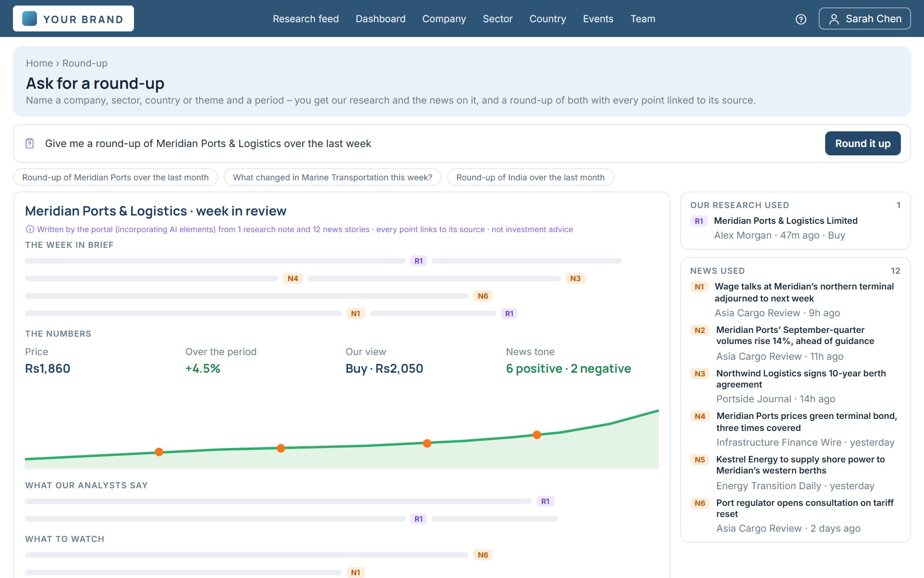
Task: Click the Round-up breadcrumb
Action: coord(85,63)
